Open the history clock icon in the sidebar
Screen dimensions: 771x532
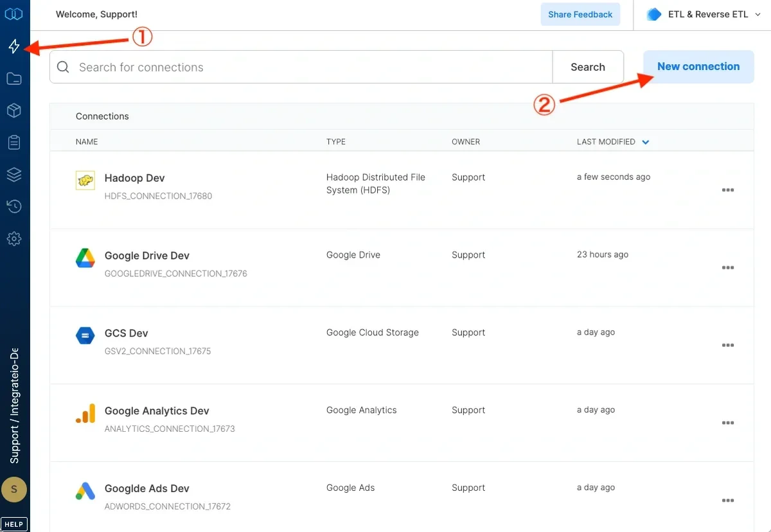click(x=14, y=207)
